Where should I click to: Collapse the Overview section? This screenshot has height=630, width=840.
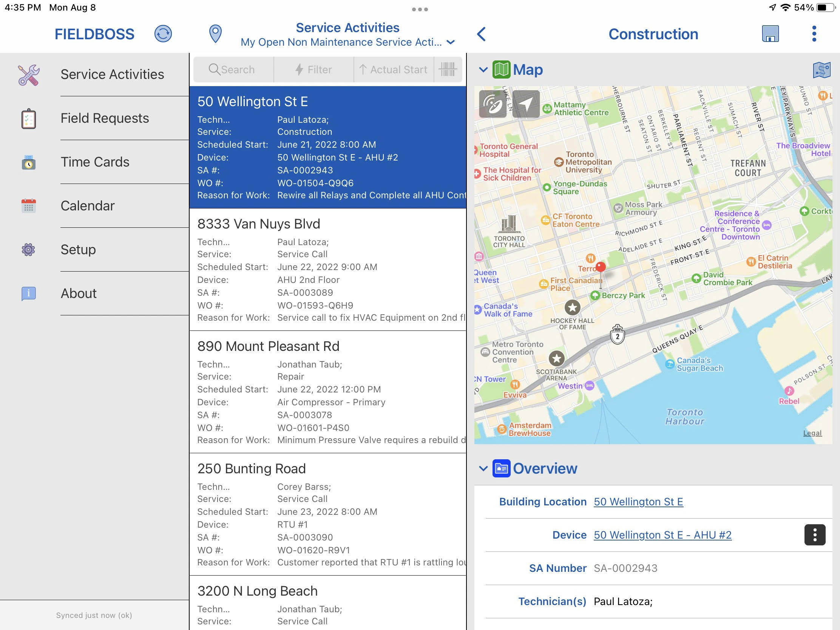(x=483, y=468)
